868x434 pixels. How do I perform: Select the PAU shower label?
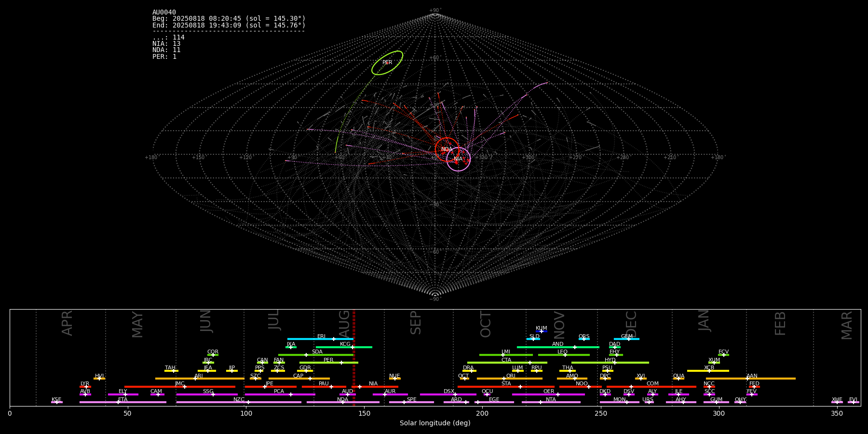coord(324,384)
